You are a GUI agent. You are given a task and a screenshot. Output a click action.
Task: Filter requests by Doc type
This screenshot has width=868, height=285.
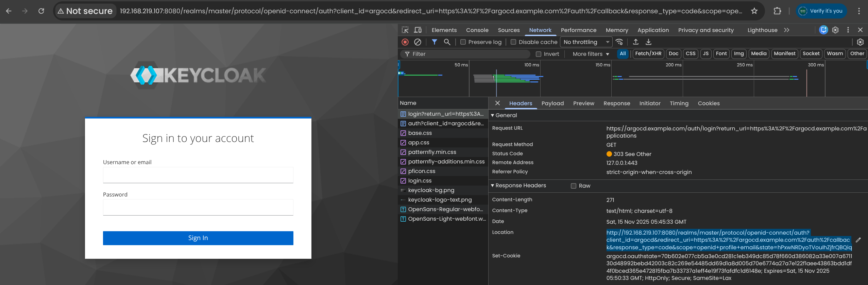(673, 53)
